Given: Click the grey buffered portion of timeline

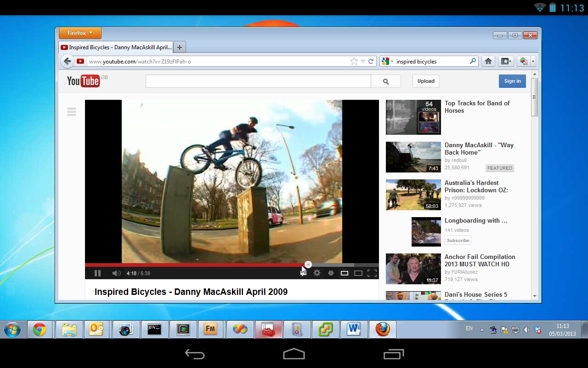Looking at the screenshot, I should point(333,265).
